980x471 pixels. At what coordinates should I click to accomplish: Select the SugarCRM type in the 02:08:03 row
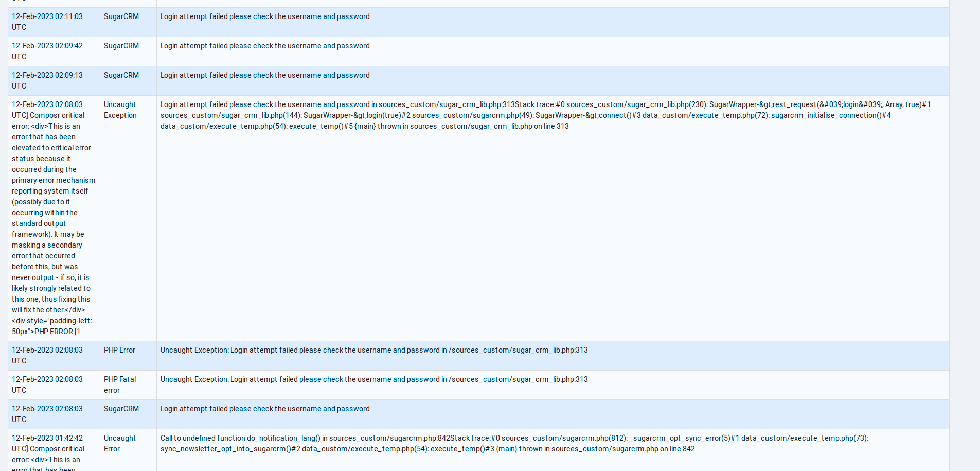coord(121,409)
